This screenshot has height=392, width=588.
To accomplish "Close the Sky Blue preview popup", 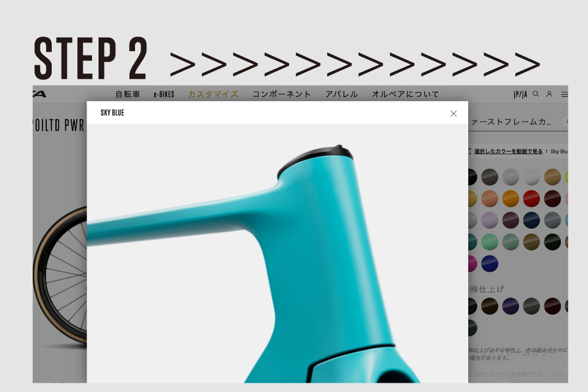I will pos(454,114).
